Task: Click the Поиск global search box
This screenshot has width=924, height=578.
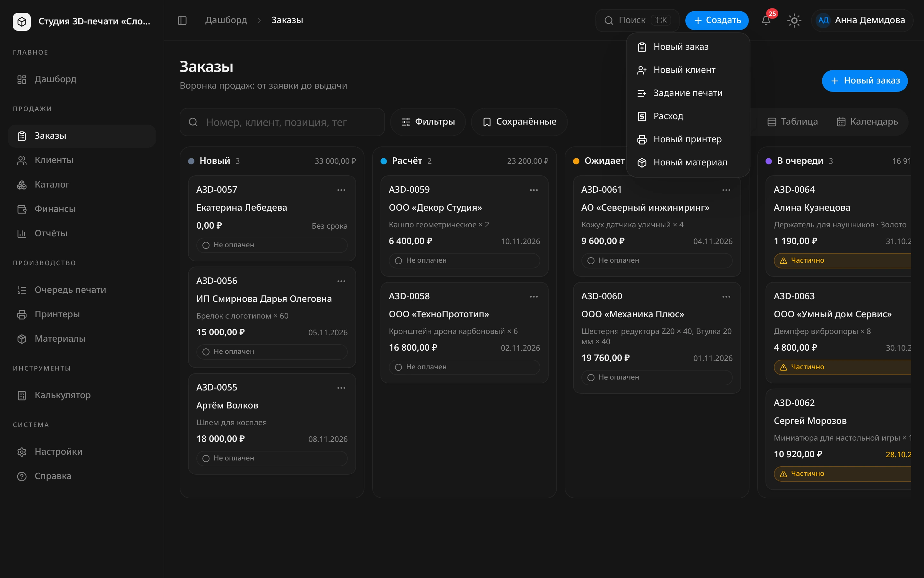Action: pos(637,20)
